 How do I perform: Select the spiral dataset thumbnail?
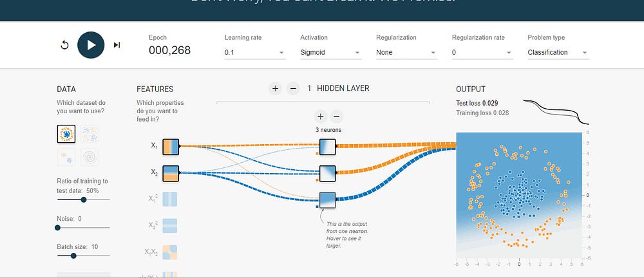coord(90,157)
